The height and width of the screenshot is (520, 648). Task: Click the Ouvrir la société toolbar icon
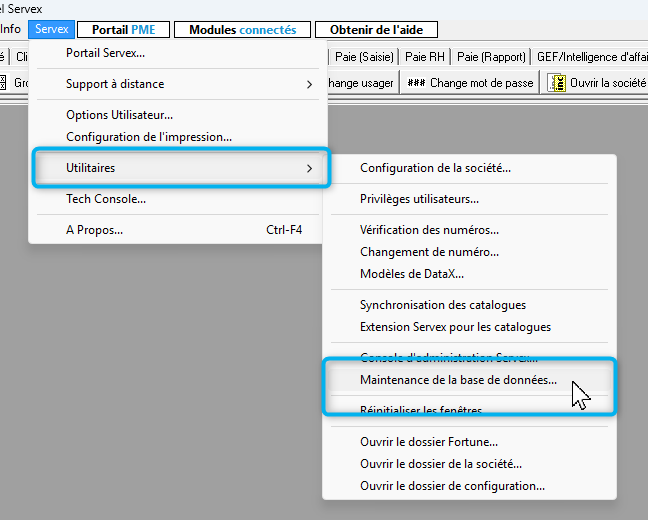click(x=557, y=83)
